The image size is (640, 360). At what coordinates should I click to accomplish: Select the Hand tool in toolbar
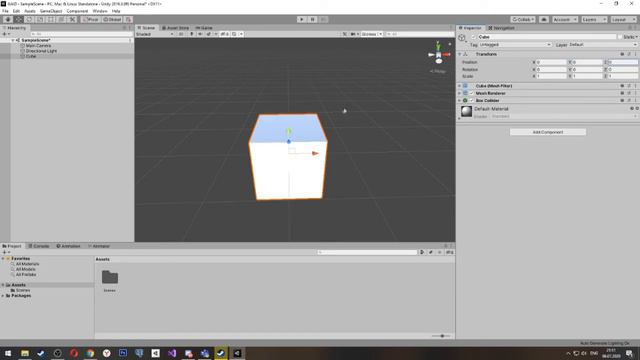[x=8, y=19]
